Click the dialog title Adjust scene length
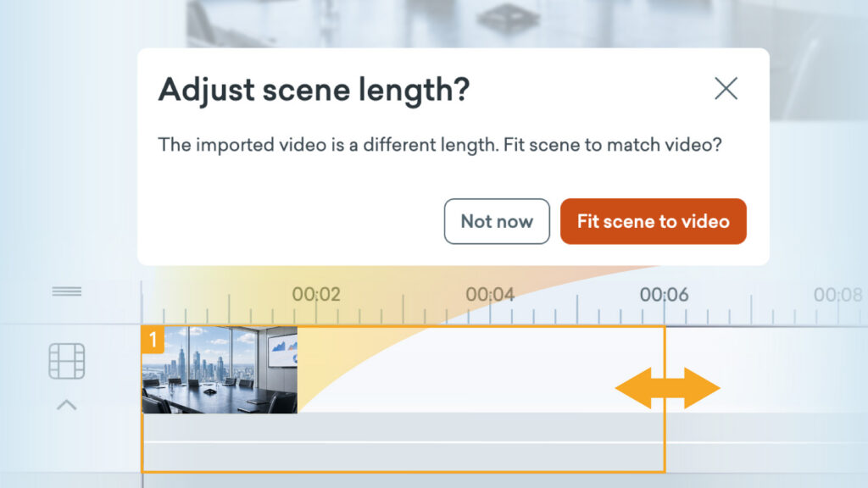 pyautogui.click(x=314, y=90)
